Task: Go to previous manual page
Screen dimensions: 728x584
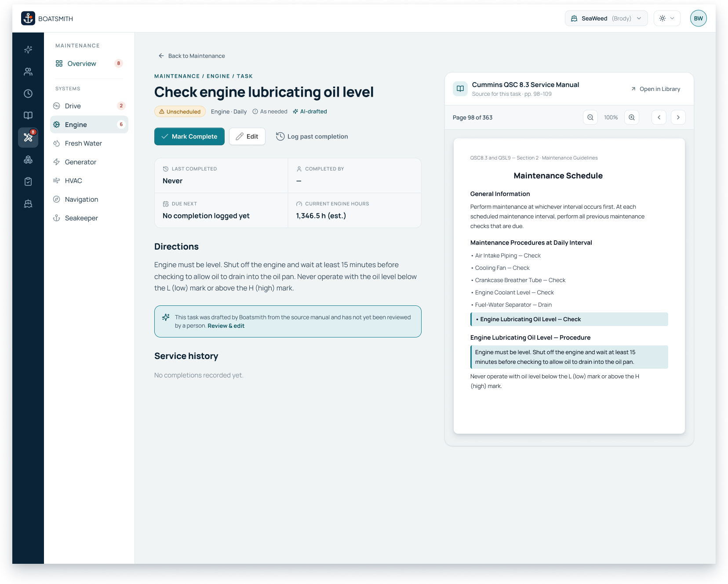Action: 659,117
